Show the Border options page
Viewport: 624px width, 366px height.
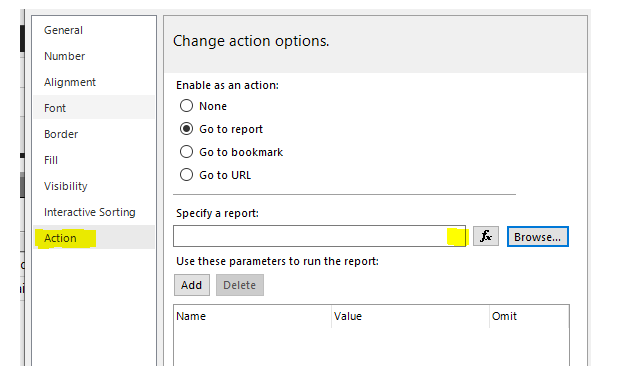tap(94, 134)
